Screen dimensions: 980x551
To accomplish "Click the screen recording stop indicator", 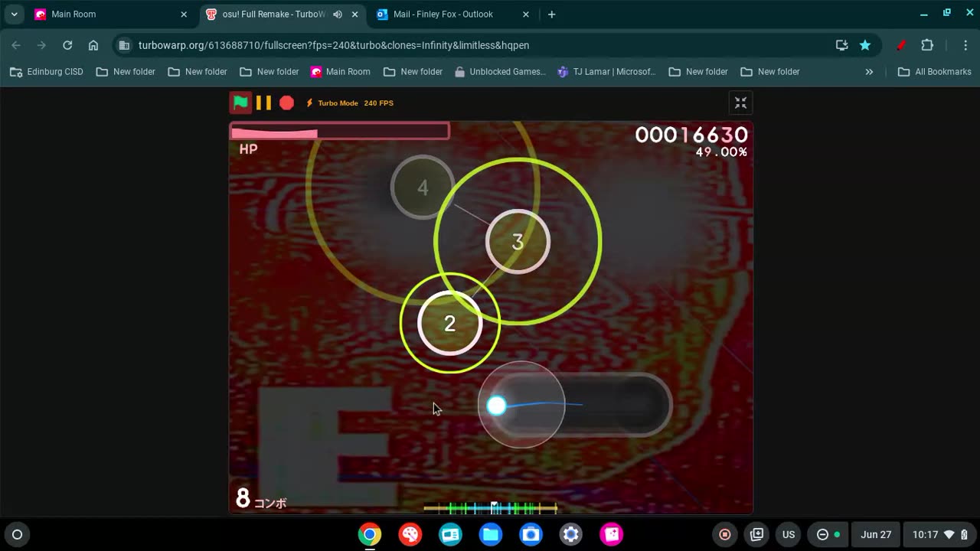I will point(725,534).
